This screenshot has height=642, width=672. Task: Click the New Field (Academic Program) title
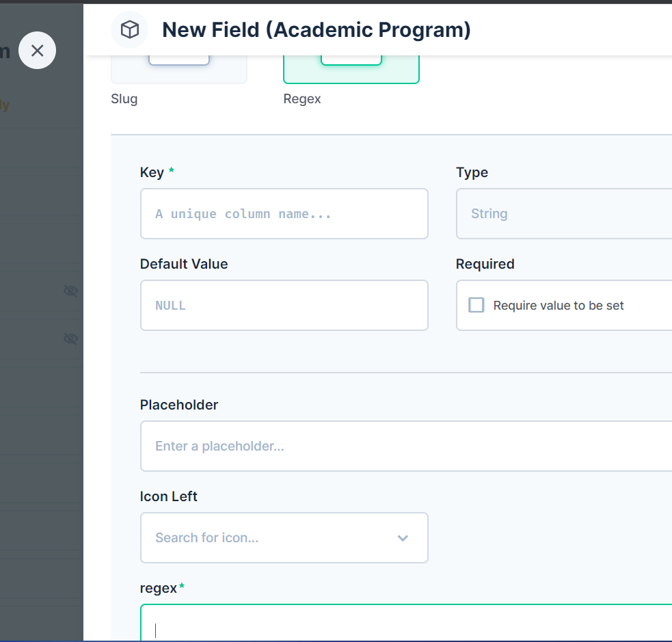click(316, 29)
